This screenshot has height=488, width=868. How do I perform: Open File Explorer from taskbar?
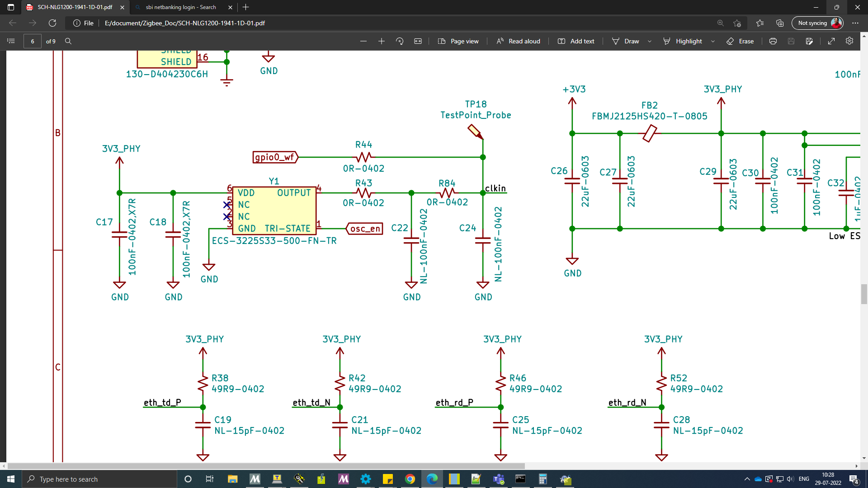point(232,479)
